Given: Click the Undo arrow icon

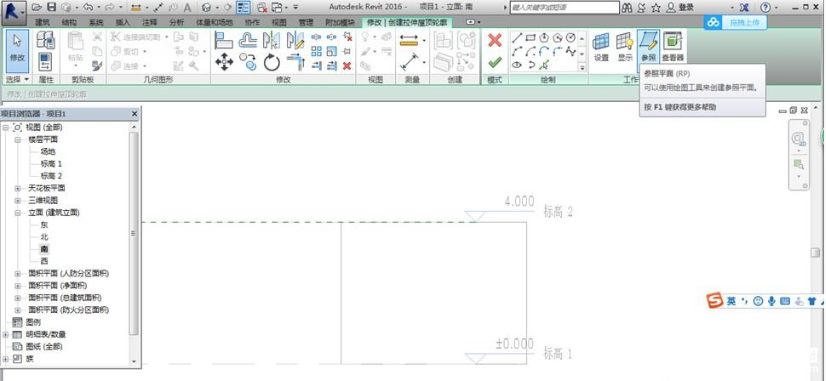Looking at the screenshot, I should (x=88, y=7).
